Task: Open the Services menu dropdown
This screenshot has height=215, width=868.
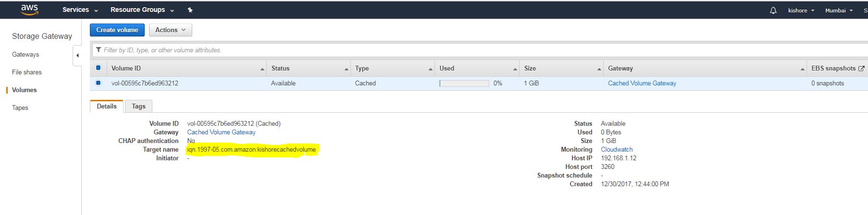Action: point(80,10)
